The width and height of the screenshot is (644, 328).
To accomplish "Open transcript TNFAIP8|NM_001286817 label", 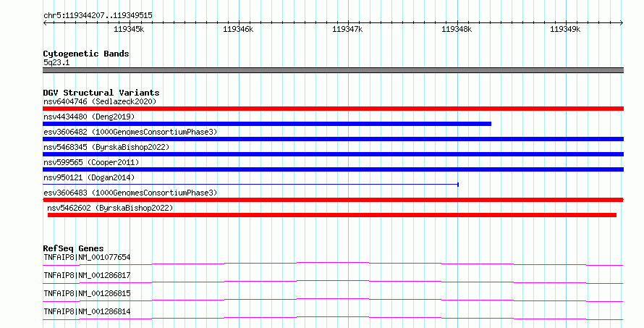I will [87, 275].
